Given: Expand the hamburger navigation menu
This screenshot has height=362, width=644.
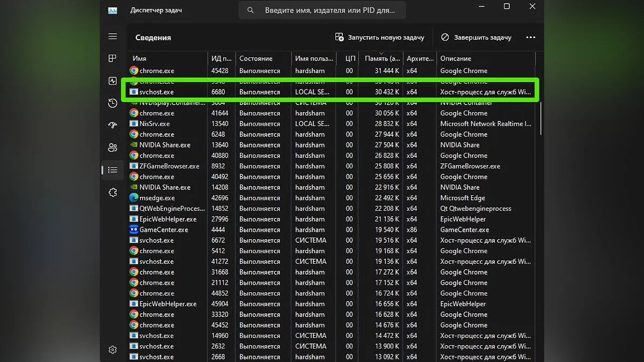Looking at the screenshot, I should click(113, 36).
